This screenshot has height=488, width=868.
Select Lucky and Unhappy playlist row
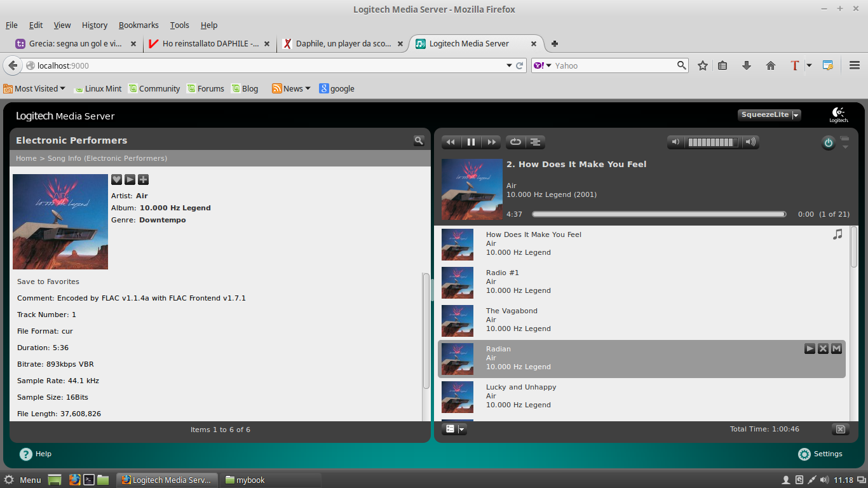click(x=642, y=397)
